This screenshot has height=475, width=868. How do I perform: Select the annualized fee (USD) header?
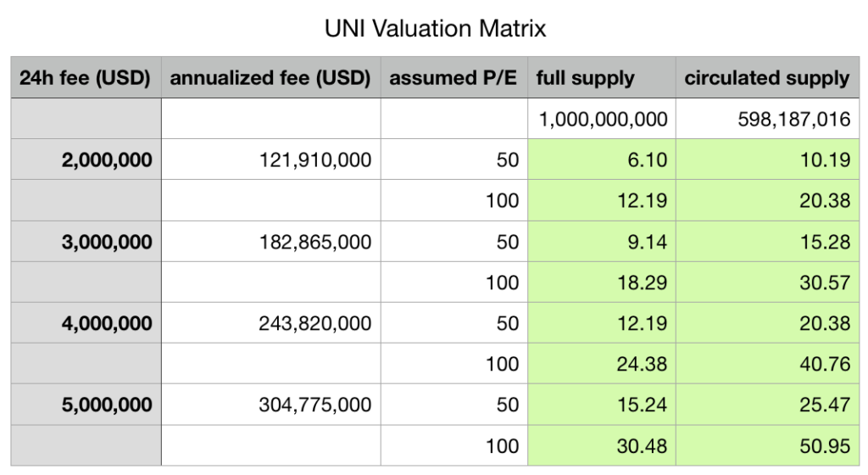point(271,77)
